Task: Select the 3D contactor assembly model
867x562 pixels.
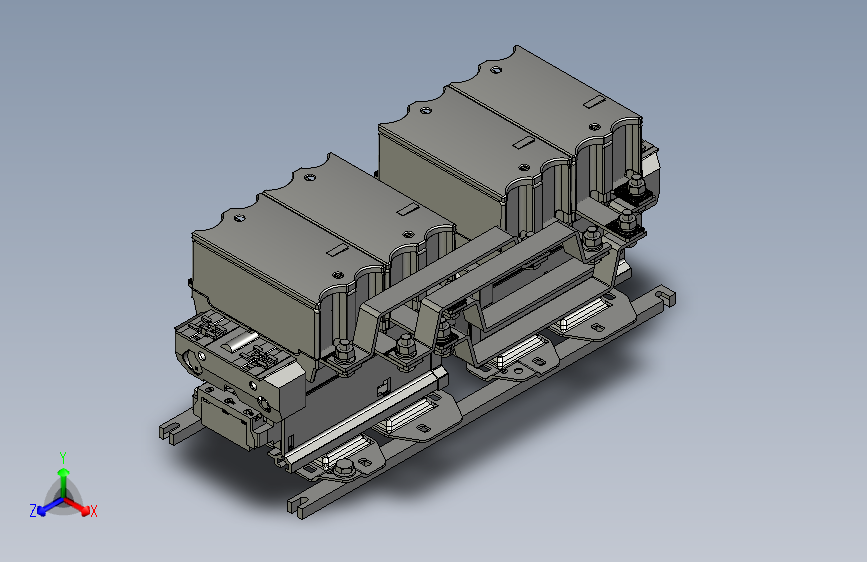Action: (417, 282)
